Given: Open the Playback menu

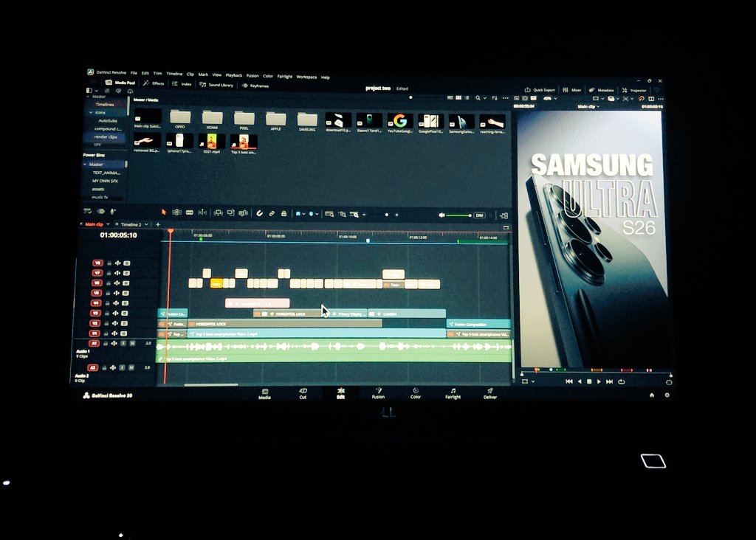Looking at the screenshot, I should 234,75.
